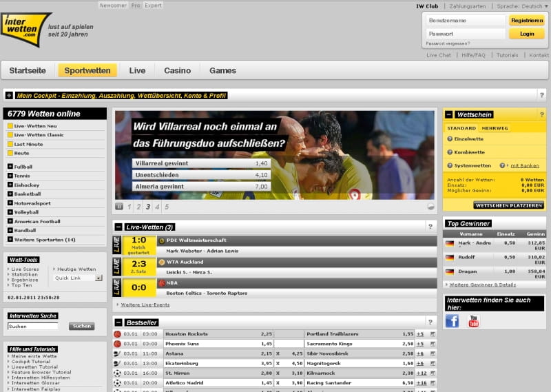Open the Sportwetten tab

coord(87,70)
